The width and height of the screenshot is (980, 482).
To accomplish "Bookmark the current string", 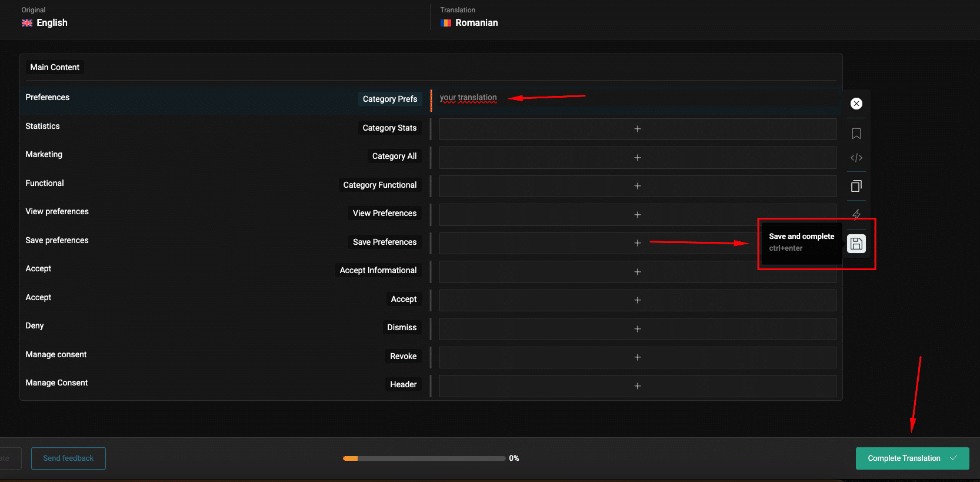I will 856,134.
